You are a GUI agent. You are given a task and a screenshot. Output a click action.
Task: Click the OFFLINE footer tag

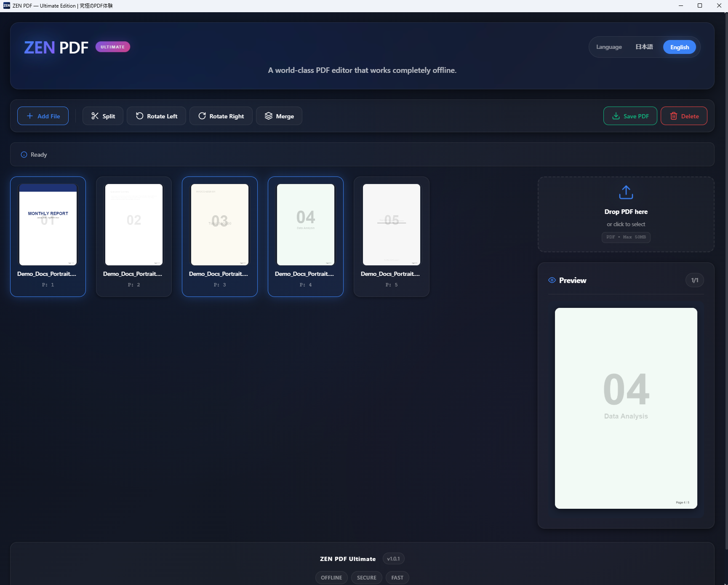331,577
